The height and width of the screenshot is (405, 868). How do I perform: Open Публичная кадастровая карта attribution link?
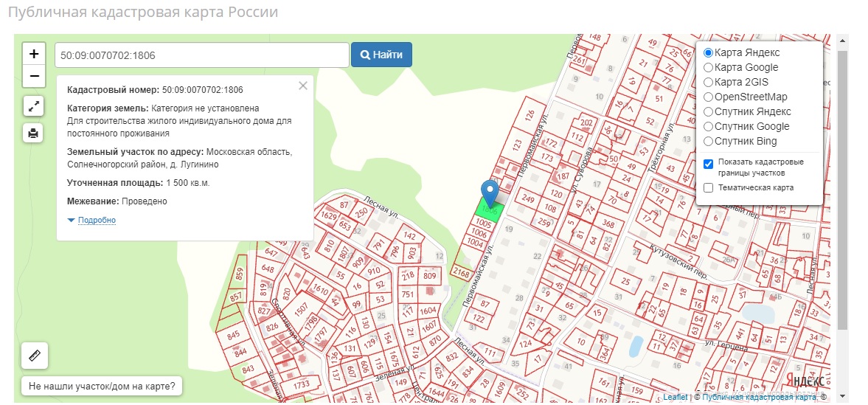coord(759,397)
